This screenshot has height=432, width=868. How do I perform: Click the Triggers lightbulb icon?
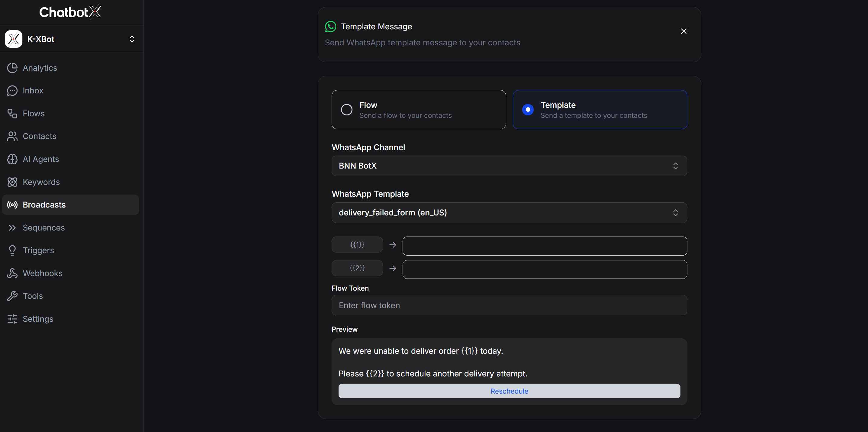click(12, 250)
